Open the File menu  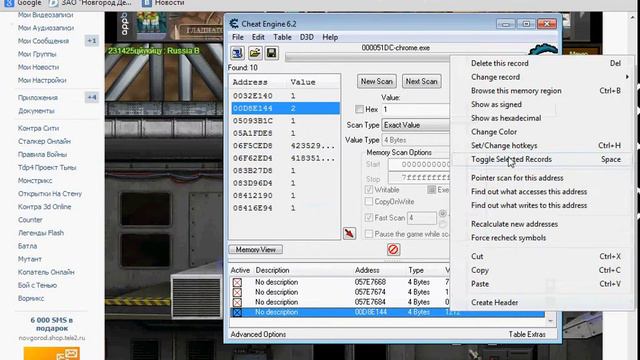[x=238, y=37]
